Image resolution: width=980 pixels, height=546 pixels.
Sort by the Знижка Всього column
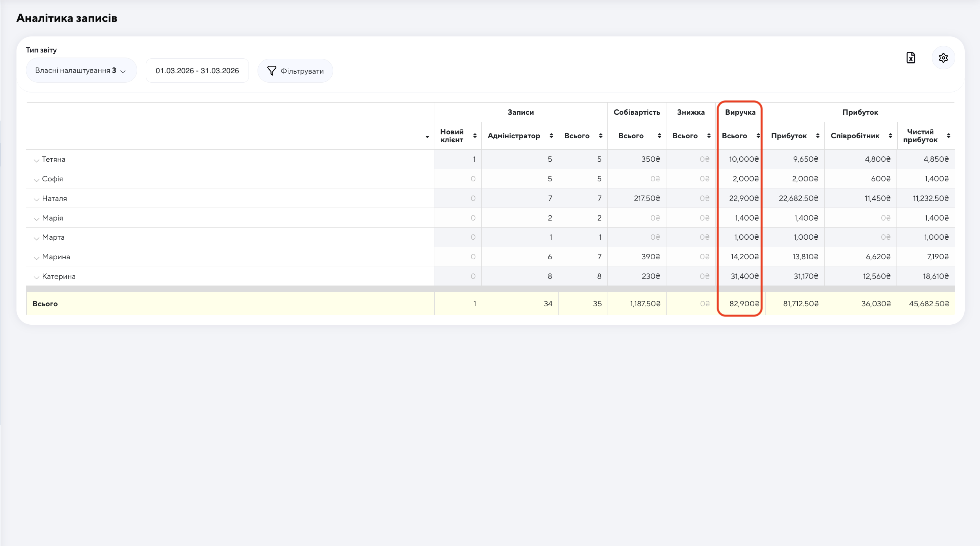click(x=709, y=136)
